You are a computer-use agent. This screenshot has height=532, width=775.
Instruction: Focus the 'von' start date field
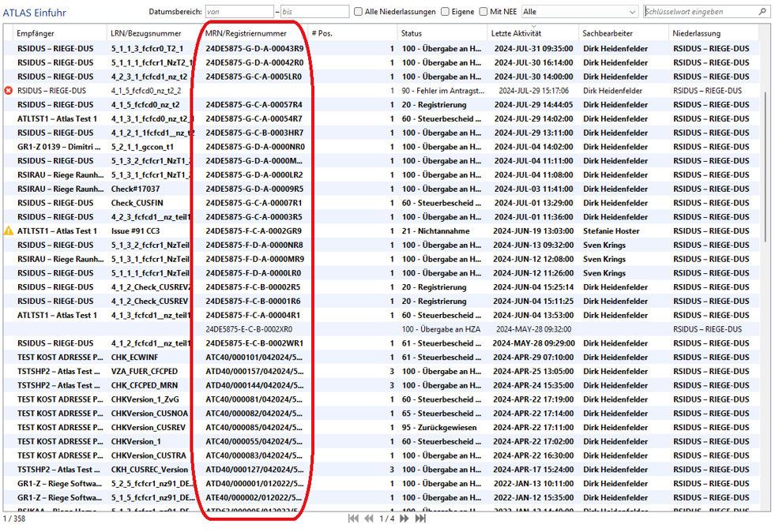tap(239, 12)
